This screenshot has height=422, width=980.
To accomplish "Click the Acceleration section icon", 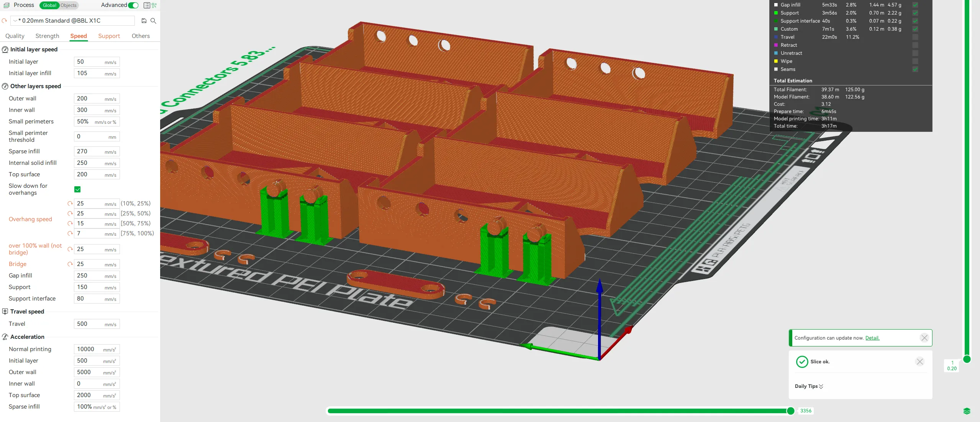I will (x=5, y=337).
